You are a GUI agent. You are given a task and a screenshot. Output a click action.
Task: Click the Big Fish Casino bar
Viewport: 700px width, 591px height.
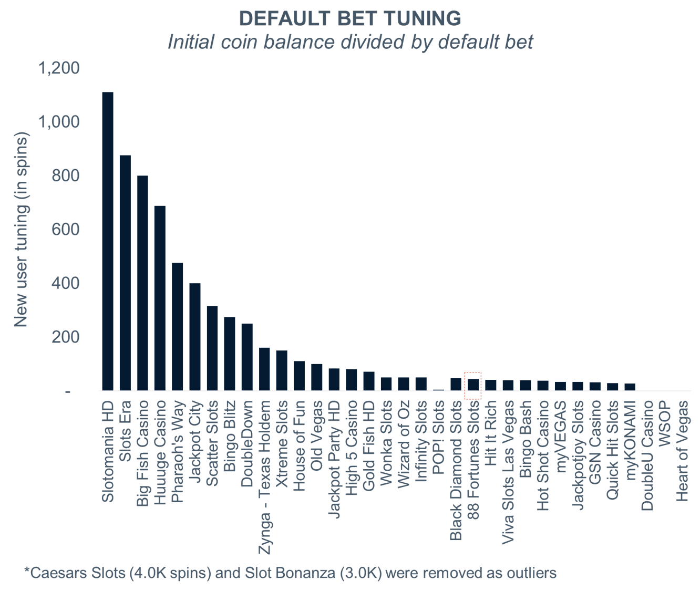pyautogui.click(x=142, y=284)
